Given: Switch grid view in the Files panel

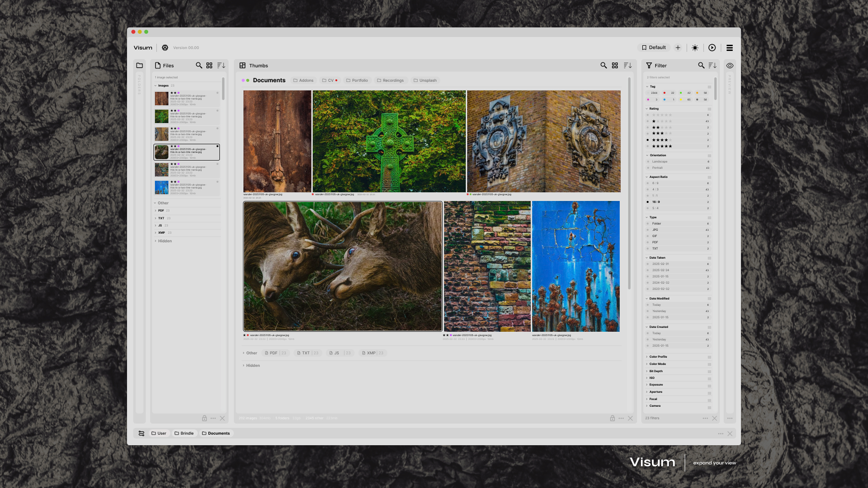Looking at the screenshot, I should tap(209, 65).
